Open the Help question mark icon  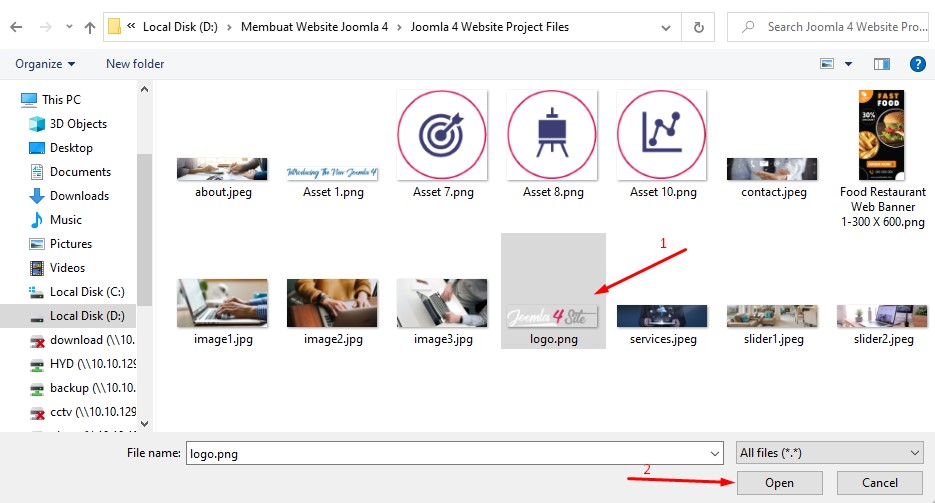click(x=917, y=64)
